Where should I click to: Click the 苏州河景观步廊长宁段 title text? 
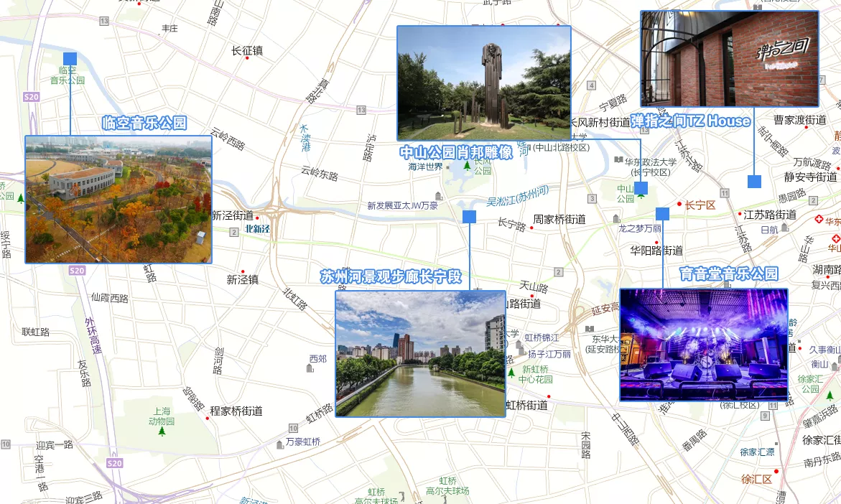[x=390, y=276]
